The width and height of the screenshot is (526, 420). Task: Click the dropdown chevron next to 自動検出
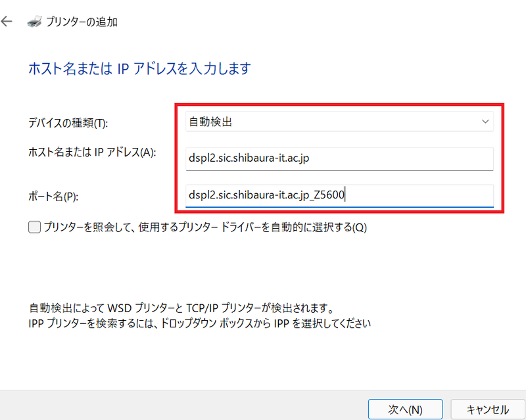click(x=485, y=122)
